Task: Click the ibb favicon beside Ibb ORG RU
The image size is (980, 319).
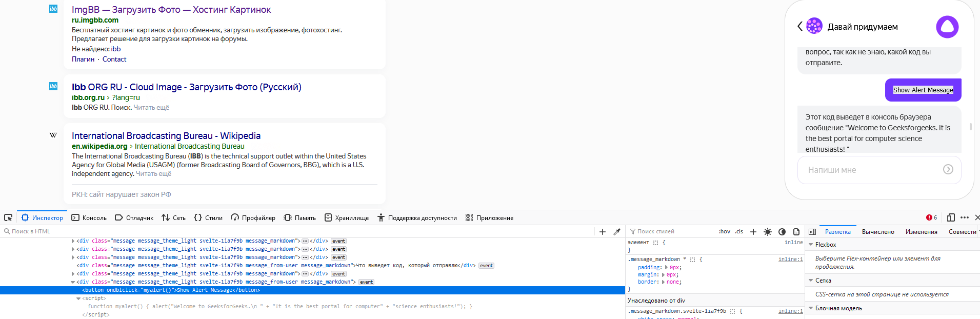Action: [53, 86]
